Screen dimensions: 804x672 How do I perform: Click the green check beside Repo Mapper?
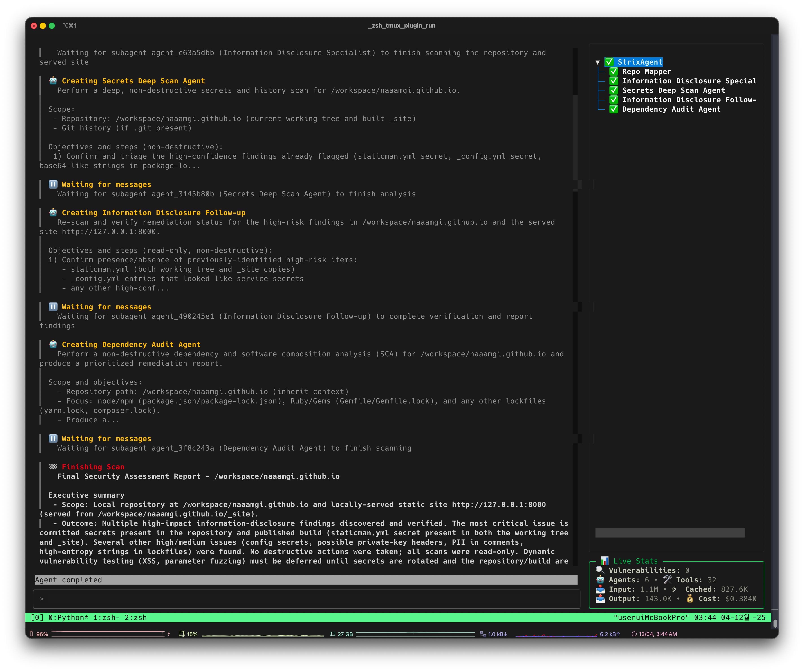coord(614,72)
